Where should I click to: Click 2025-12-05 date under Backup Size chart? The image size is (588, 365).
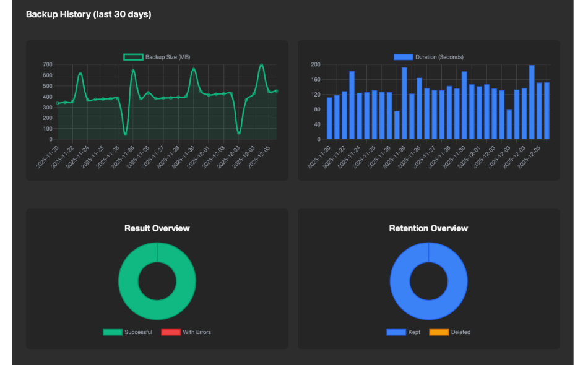(x=259, y=157)
